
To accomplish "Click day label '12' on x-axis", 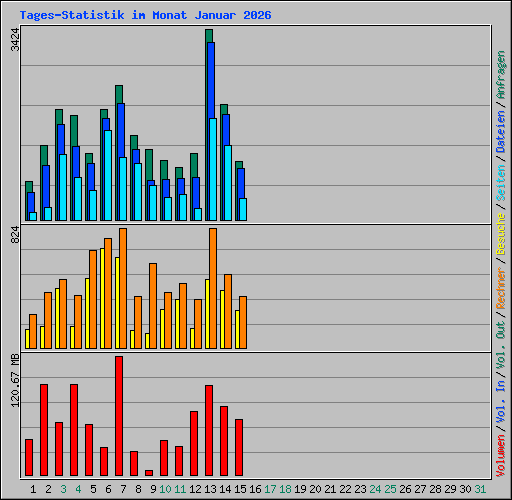I will point(195,489).
